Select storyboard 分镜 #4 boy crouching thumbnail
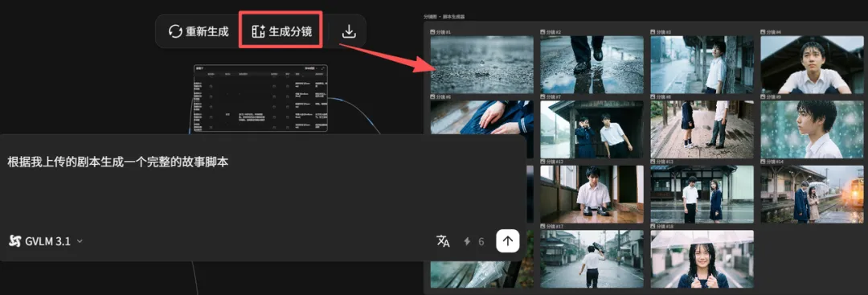This screenshot has height=295, width=868. coord(812,65)
